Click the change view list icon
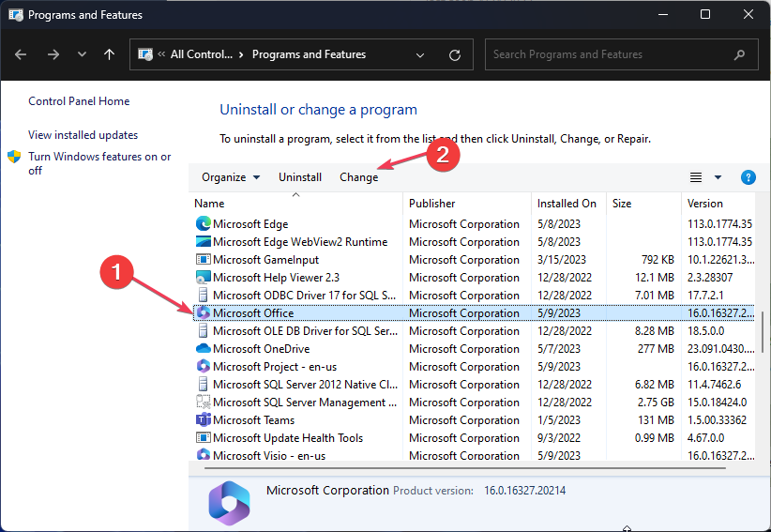771x532 pixels. click(x=696, y=177)
